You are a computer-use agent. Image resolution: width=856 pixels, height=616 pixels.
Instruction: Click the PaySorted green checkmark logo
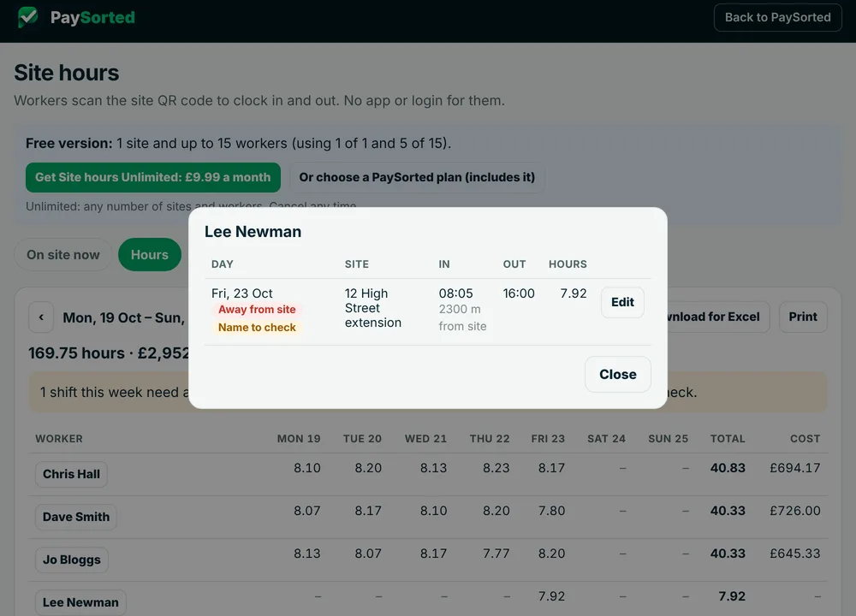(28, 17)
